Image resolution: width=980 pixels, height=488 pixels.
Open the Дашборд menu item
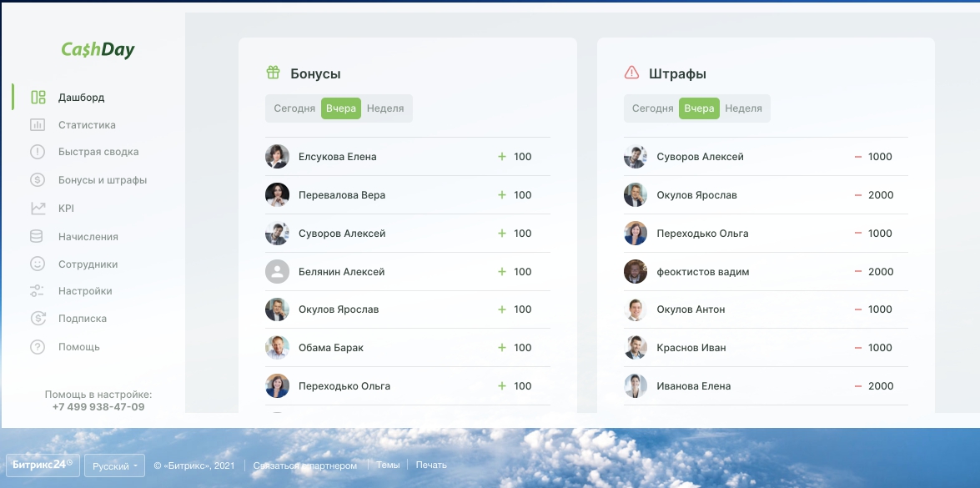point(81,98)
